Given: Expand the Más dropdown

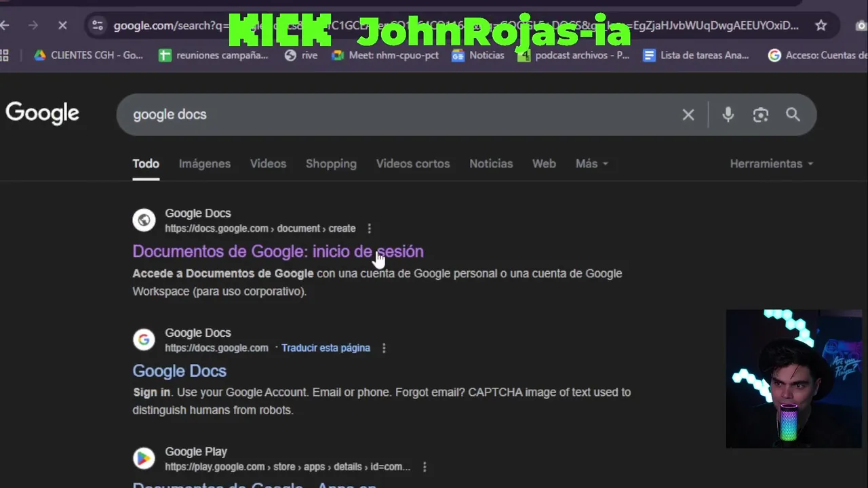Looking at the screenshot, I should (592, 164).
